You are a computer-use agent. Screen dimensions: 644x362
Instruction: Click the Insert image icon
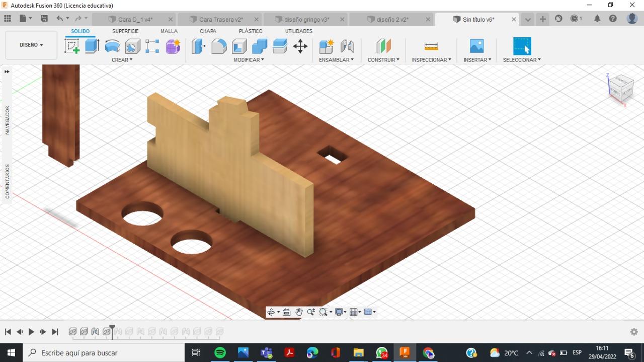point(476,46)
